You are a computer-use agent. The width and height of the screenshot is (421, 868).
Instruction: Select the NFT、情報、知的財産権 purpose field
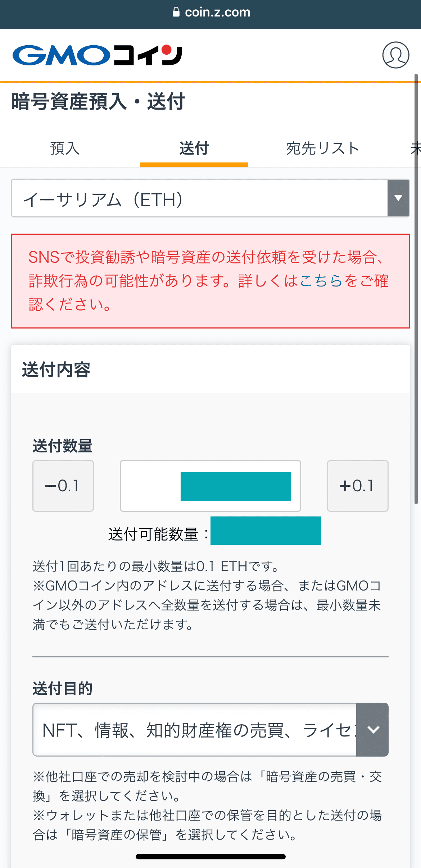(195, 730)
